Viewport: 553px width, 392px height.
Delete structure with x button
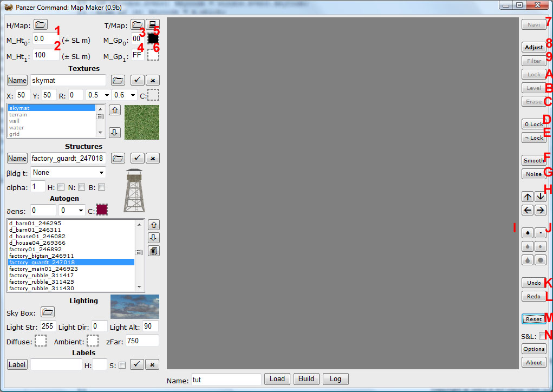tap(153, 158)
